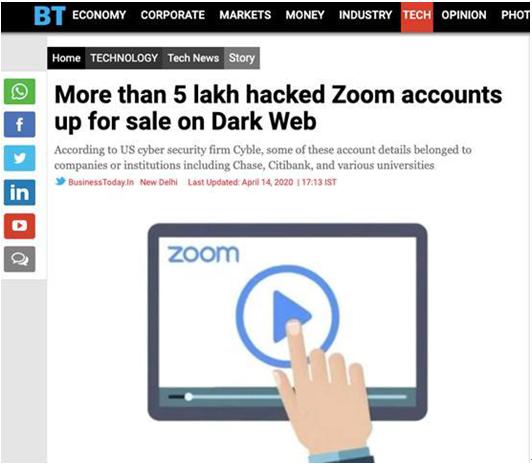
Task: Click the Home breadcrumb
Action: point(66,58)
